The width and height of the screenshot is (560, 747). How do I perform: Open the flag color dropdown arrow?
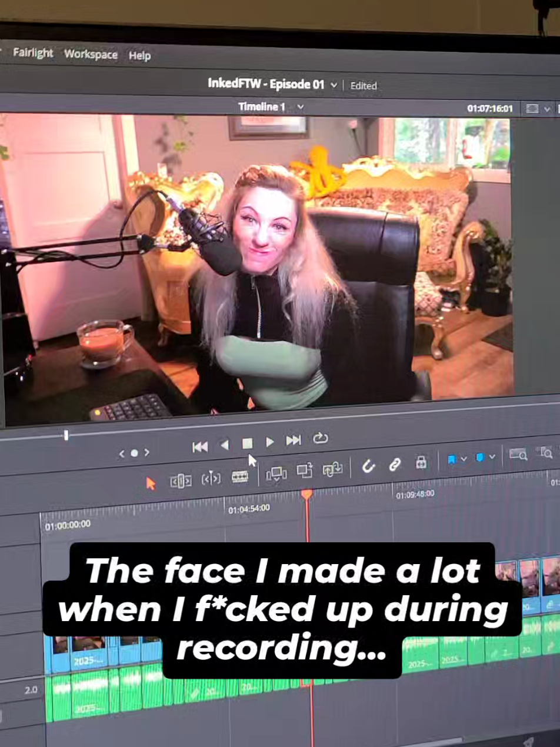point(464,459)
